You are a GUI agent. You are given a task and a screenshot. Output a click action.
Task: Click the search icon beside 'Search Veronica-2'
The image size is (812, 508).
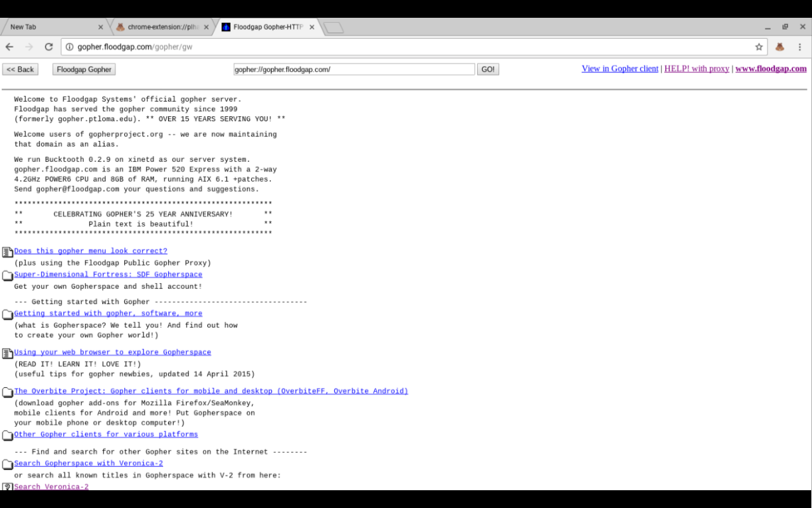(6, 486)
